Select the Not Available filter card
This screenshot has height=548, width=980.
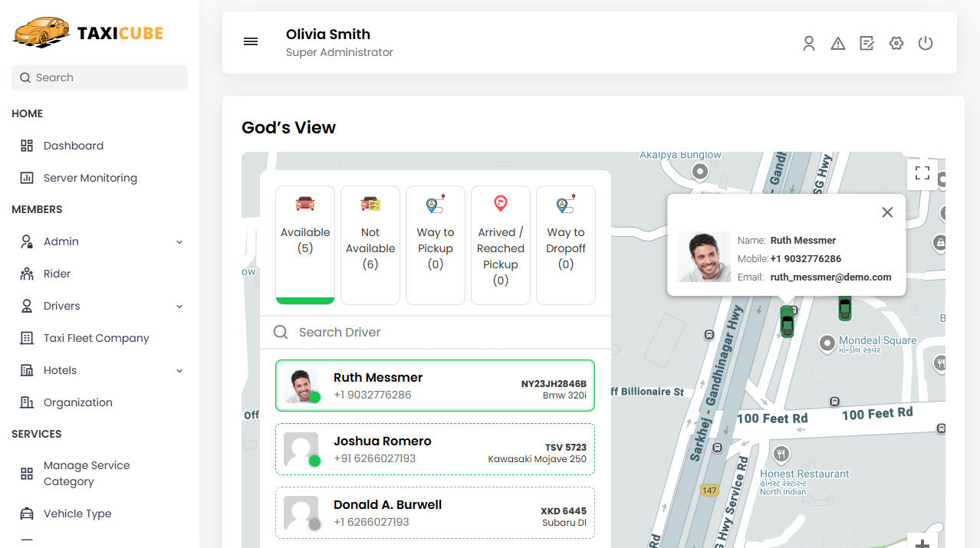(x=370, y=245)
